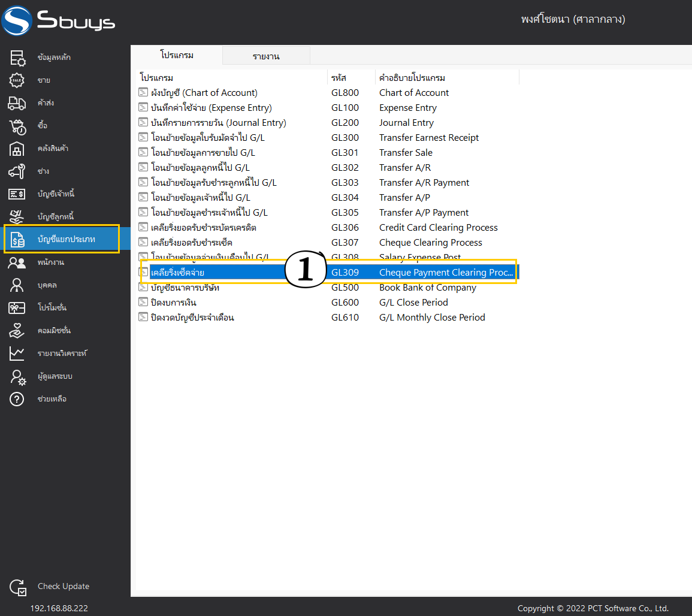The height and width of the screenshot is (616, 692).
Task: Open the รายงานวิเคราะห์ chart icon
Action: (17, 354)
